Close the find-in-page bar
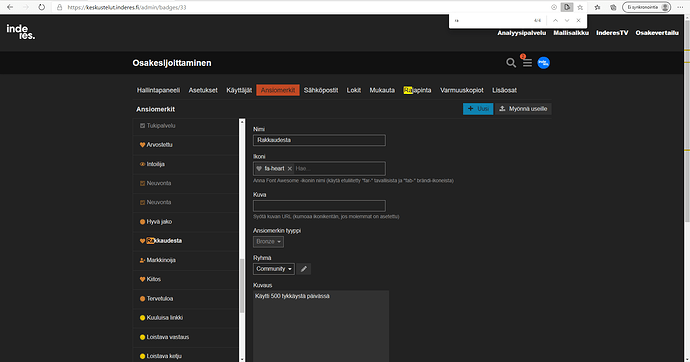Viewport: 690px width, 362px height. point(578,20)
